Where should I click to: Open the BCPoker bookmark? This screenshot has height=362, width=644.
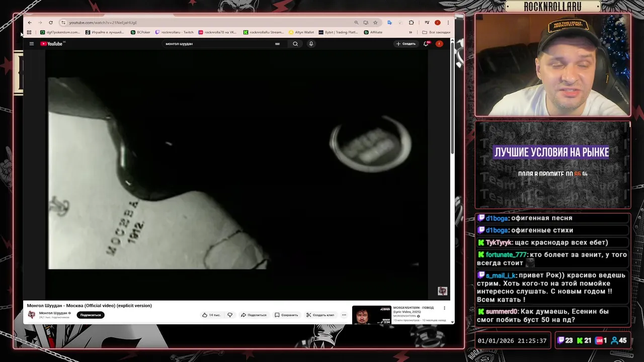click(x=140, y=32)
